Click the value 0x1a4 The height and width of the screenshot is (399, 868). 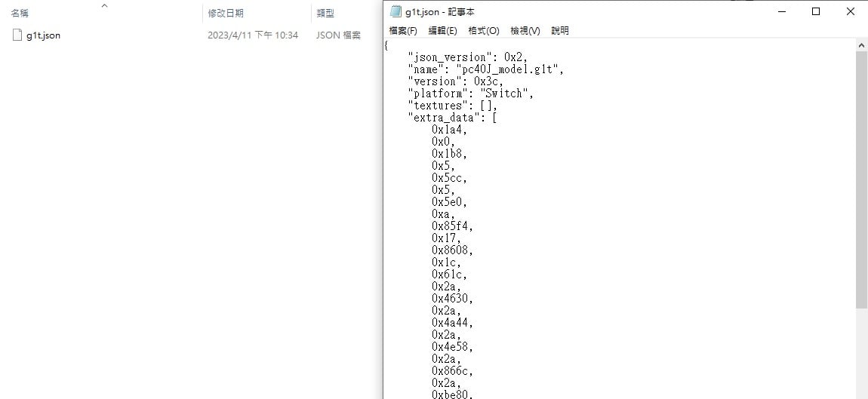(450, 130)
